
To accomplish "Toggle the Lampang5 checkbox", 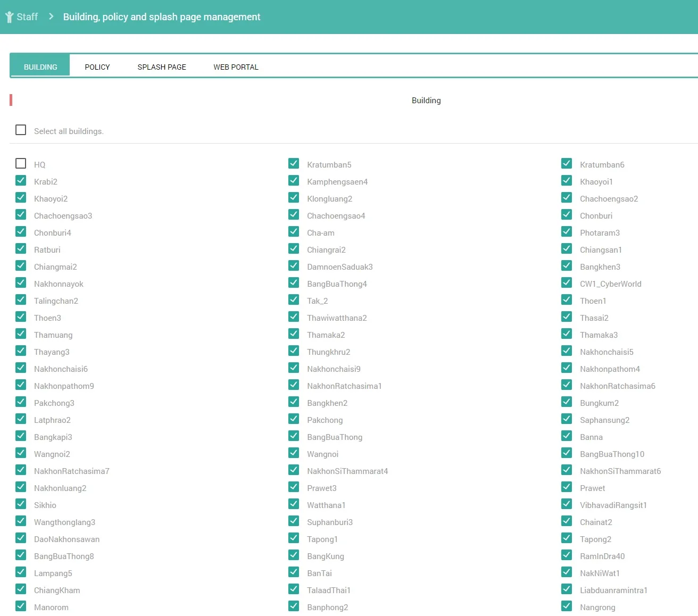I will point(21,572).
